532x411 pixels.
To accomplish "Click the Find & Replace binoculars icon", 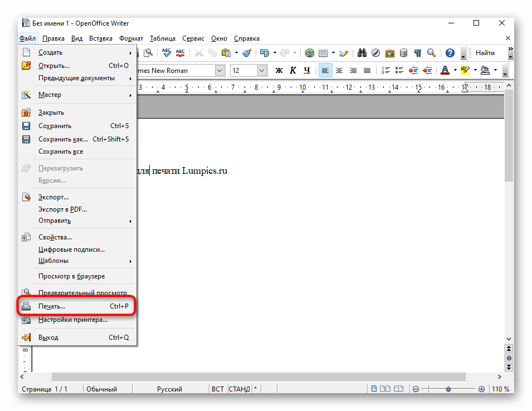I will [x=362, y=53].
